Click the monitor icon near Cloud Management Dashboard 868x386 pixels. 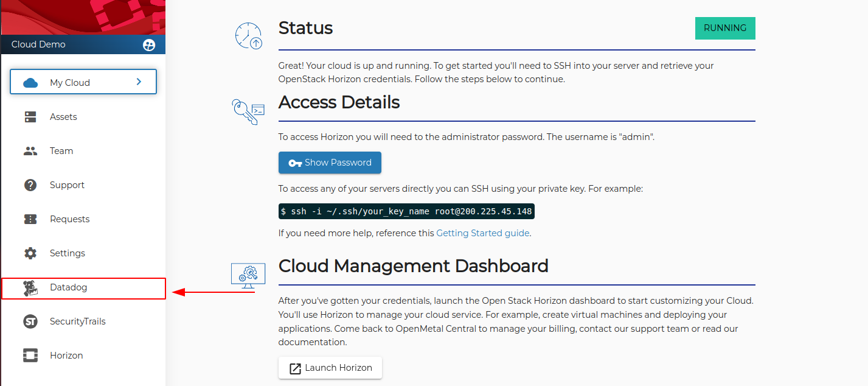[248, 274]
